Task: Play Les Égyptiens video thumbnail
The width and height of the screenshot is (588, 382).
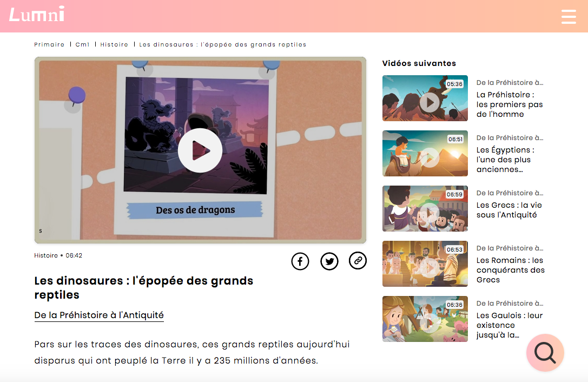Action: point(425,153)
